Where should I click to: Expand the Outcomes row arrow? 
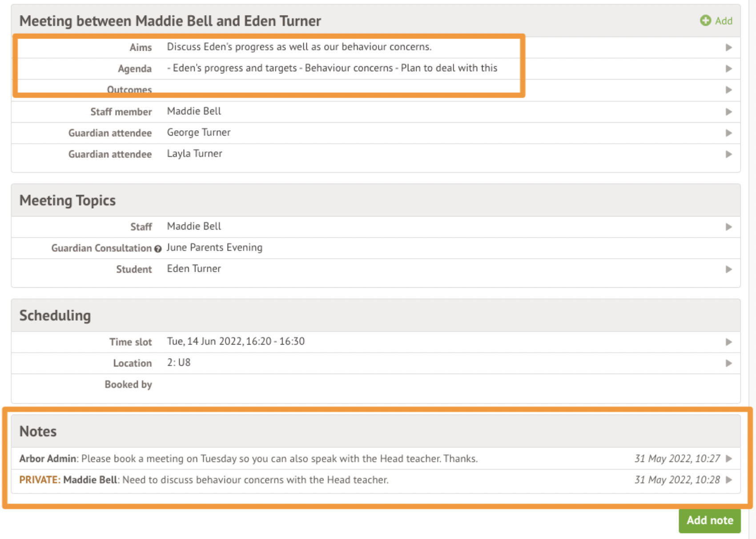click(728, 90)
